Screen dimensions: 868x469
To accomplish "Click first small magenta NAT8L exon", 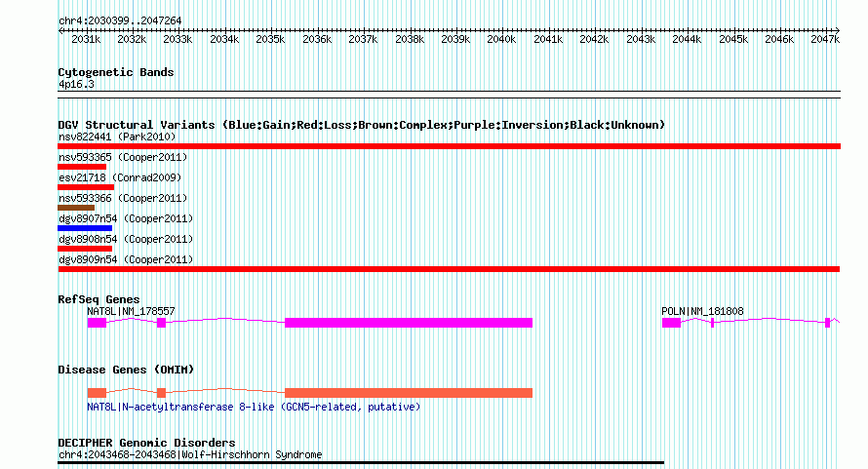I will click(97, 323).
